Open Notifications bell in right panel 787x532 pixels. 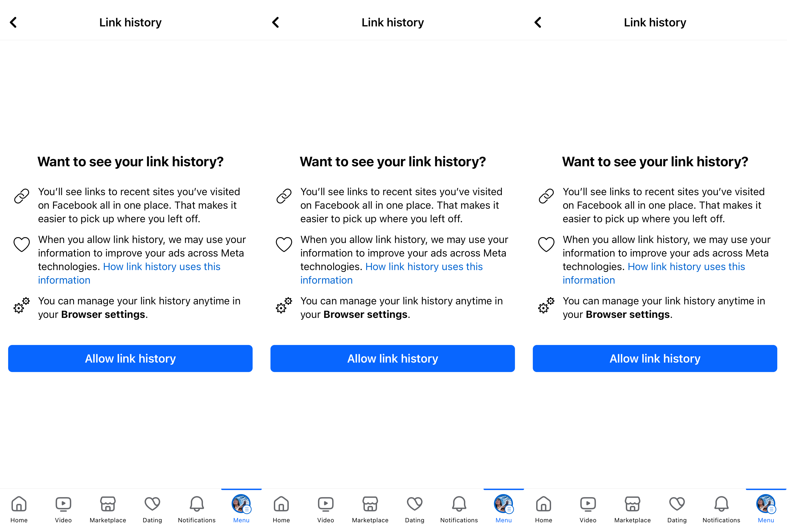722,509
